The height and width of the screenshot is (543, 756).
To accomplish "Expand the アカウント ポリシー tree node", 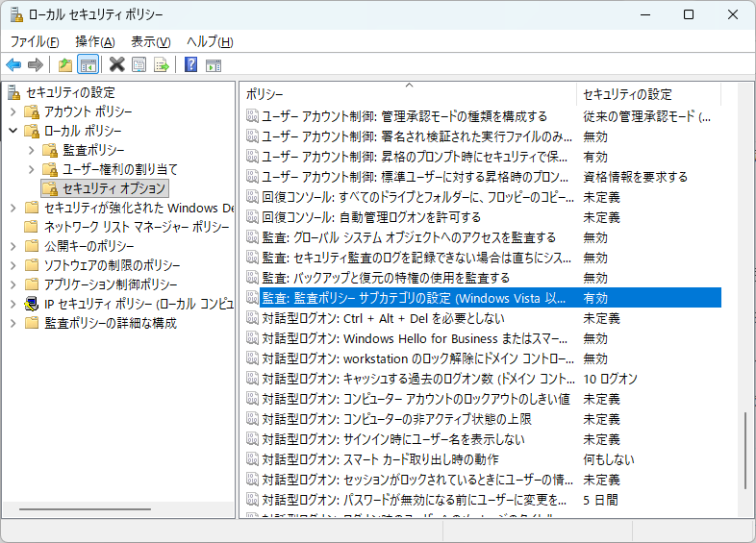I will tap(13, 111).
